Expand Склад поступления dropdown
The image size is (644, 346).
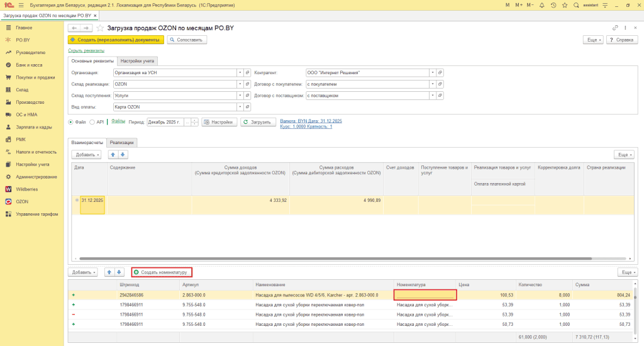[x=240, y=96]
